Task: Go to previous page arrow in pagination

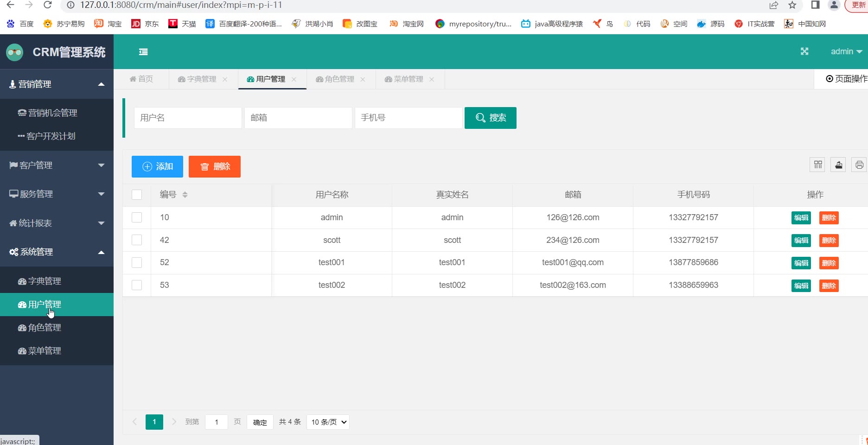Action: [135, 422]
